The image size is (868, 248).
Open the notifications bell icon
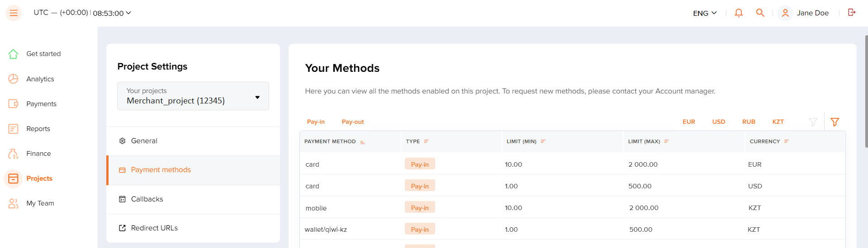(739, 13)
